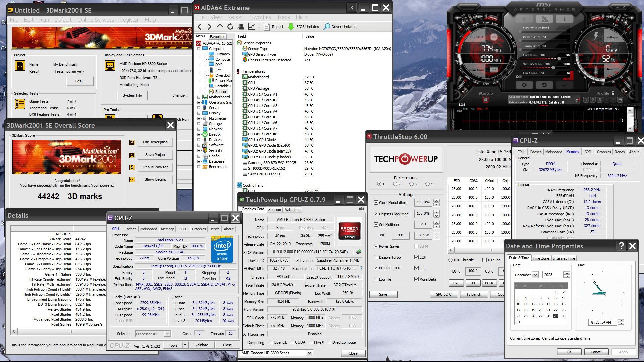Viewport: 644px width, 362px height.
Task: Click icon beside Edit Description in 3DMark
Action: click(x=132, y=142)
